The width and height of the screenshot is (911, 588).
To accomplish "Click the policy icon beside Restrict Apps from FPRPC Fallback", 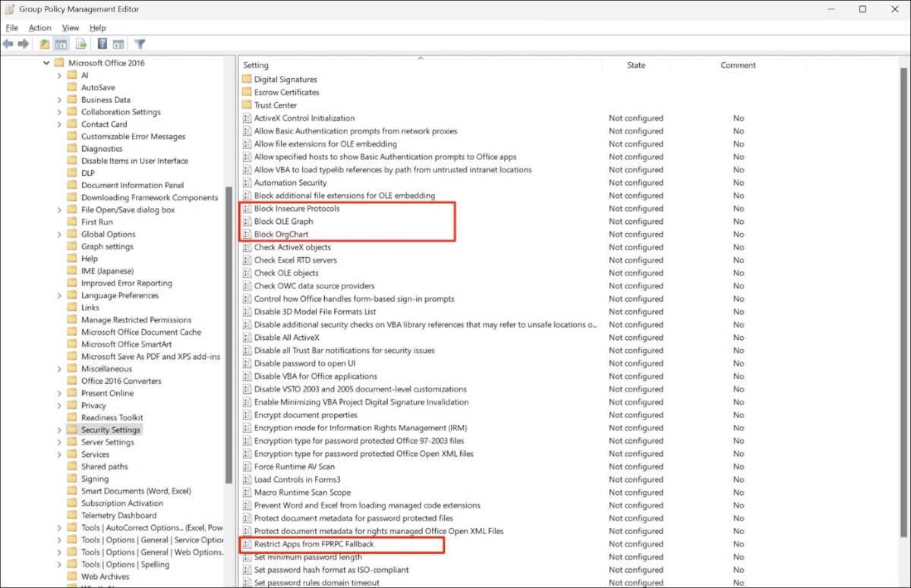I will [x=247, y=543].
